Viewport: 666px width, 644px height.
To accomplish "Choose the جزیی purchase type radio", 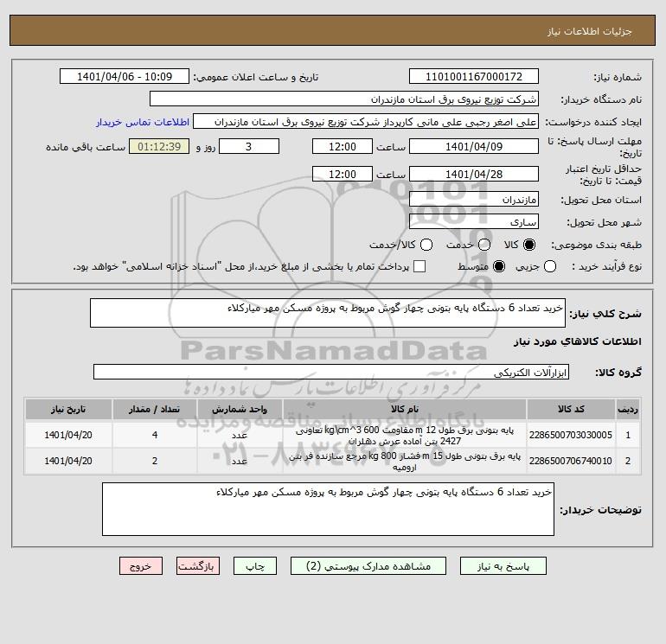I will click(550, 266).
